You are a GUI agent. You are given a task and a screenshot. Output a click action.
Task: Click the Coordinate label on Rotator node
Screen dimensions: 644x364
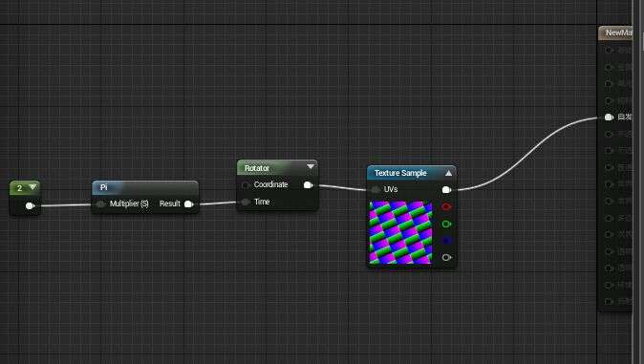(x=270, y=184)
